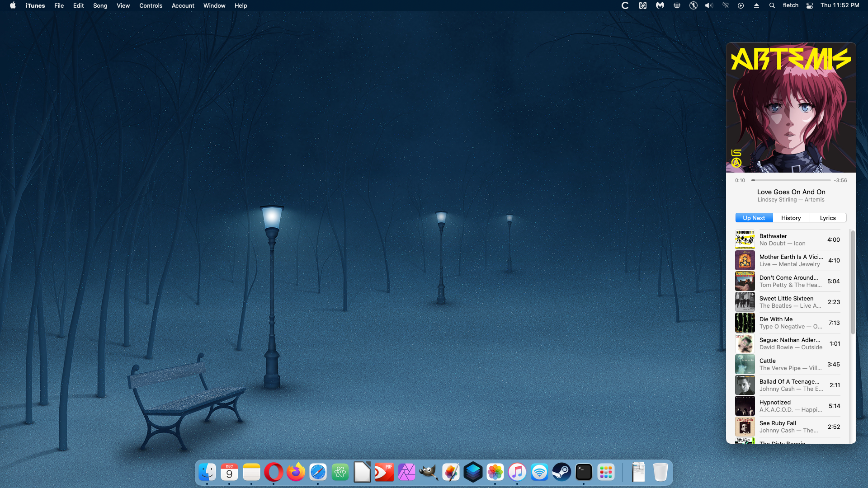This screenshot has width=868, height=488.
Task: Launch GIMP from the Dock
Action: [429, 473]
